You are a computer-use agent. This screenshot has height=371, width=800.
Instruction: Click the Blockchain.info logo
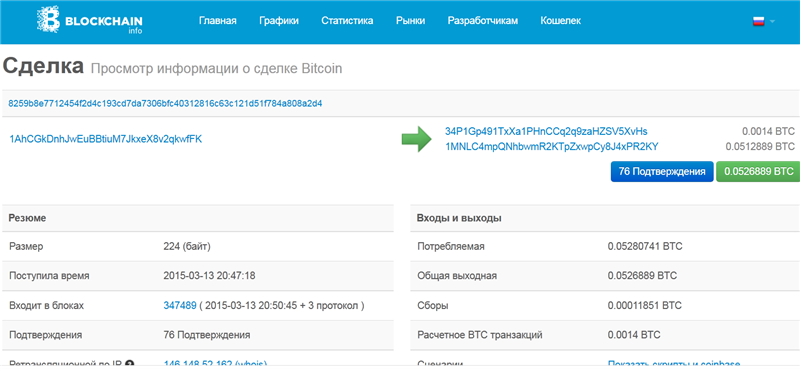tap(89, 21)
